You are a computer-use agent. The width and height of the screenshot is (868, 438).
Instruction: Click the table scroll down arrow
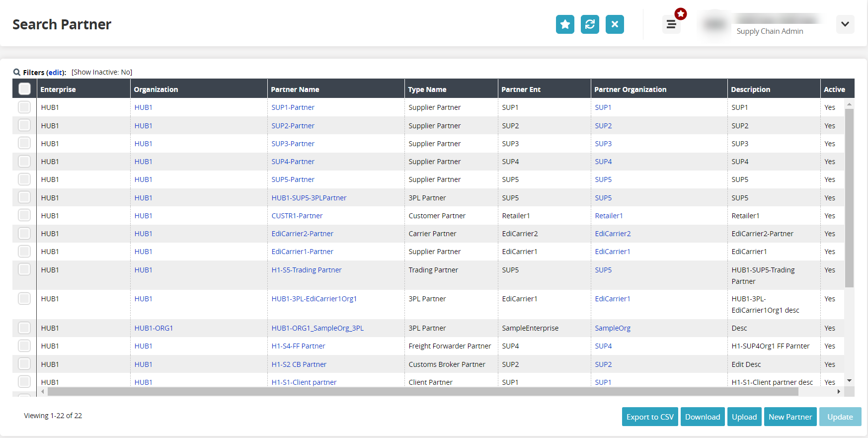pyautogui.click(x=849, y=381)
